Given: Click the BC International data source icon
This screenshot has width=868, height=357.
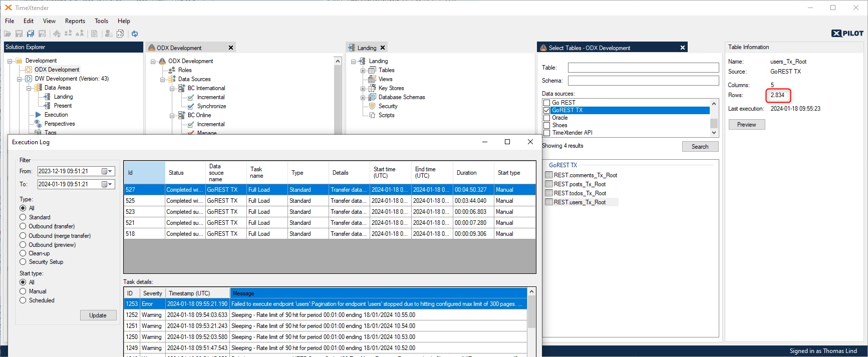Looking at the screenshot, I should pos(181,88).
